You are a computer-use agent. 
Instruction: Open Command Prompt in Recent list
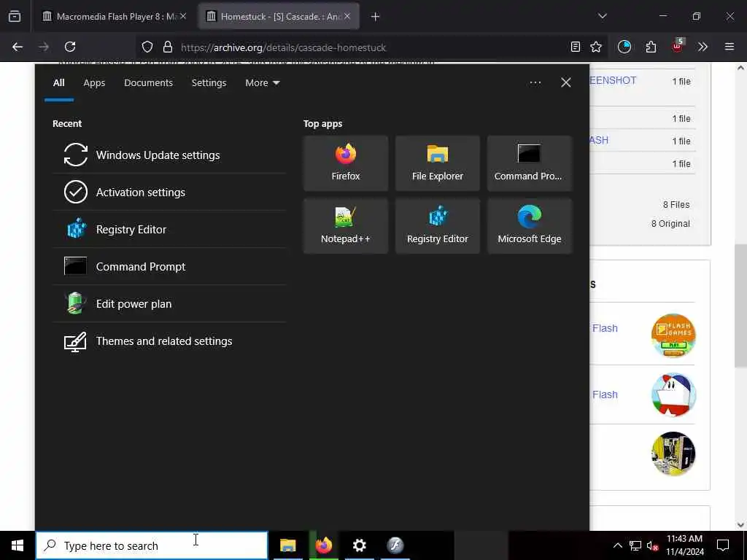[x=169, y=266]
